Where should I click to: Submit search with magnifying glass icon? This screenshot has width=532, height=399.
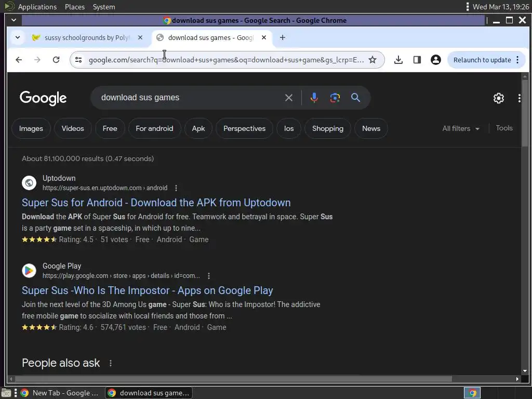[355, 98]
